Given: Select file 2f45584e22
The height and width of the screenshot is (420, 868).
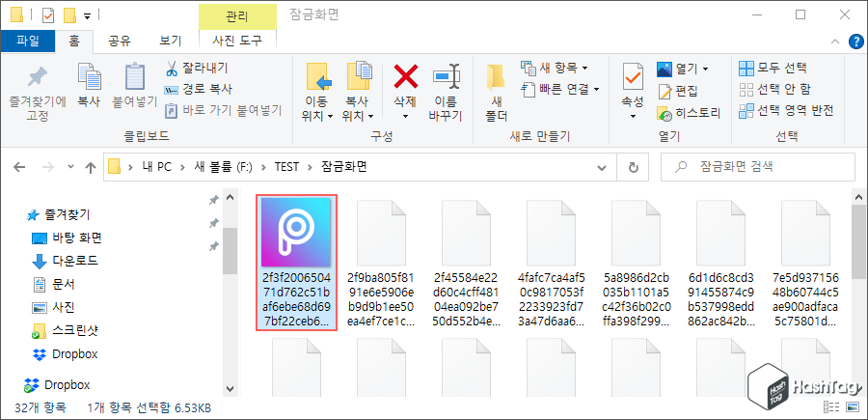Looking at the screenshot, I should (x=466, y=265).
